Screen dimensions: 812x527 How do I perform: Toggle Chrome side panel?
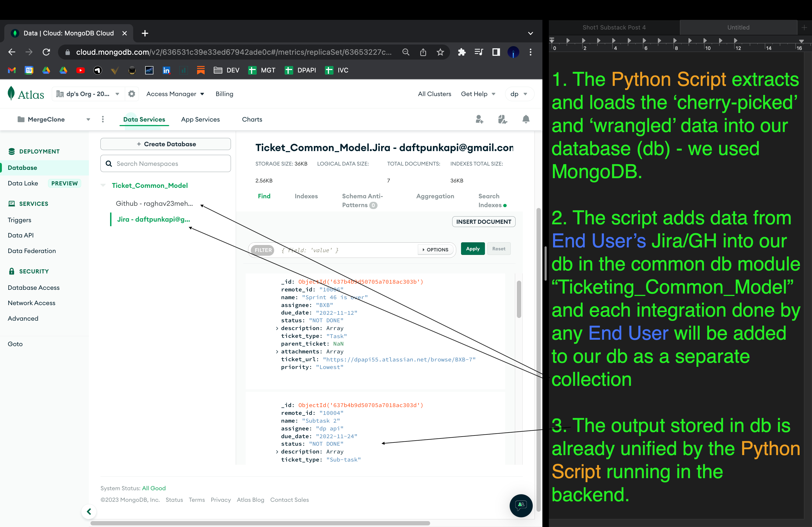[x=496, y=52]
